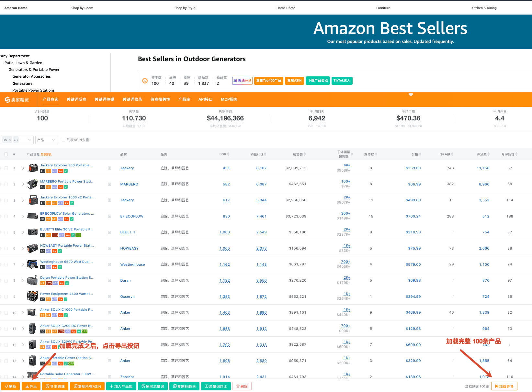Viewport: 532px width, 392px height.
Task: Sort by 销售额 column arrows
Action: [305, 154]
